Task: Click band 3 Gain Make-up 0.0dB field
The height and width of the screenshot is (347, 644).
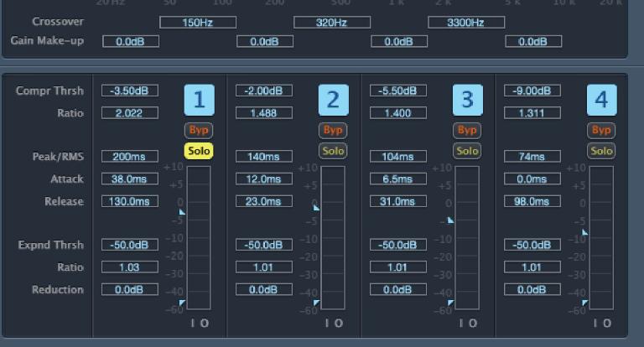Action: point(399,41)
